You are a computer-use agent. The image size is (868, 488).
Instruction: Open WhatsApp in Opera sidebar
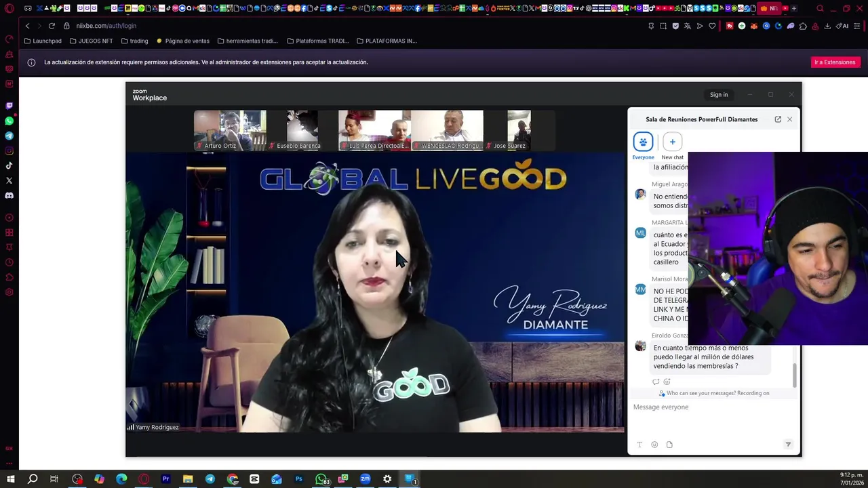tap(9, 121)
